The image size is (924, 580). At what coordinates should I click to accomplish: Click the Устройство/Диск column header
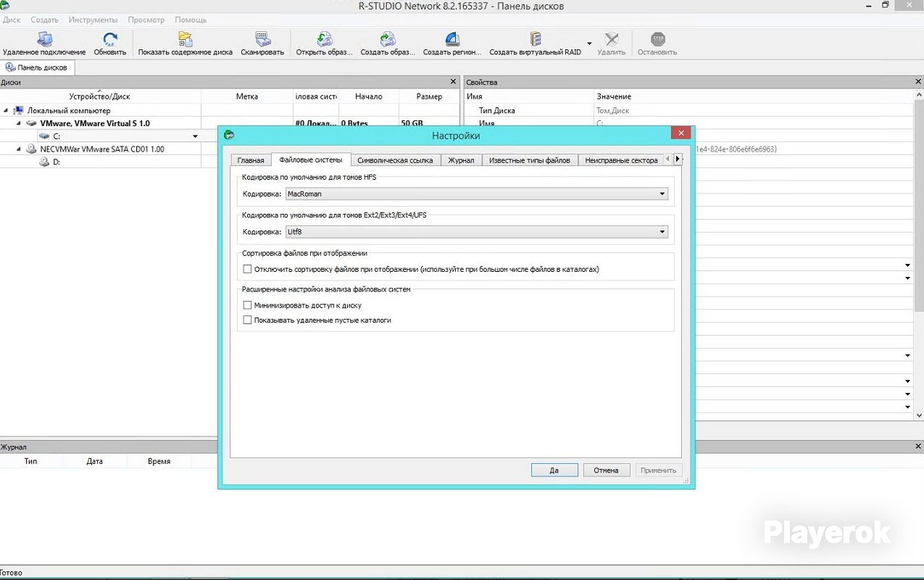click(100, 96)
